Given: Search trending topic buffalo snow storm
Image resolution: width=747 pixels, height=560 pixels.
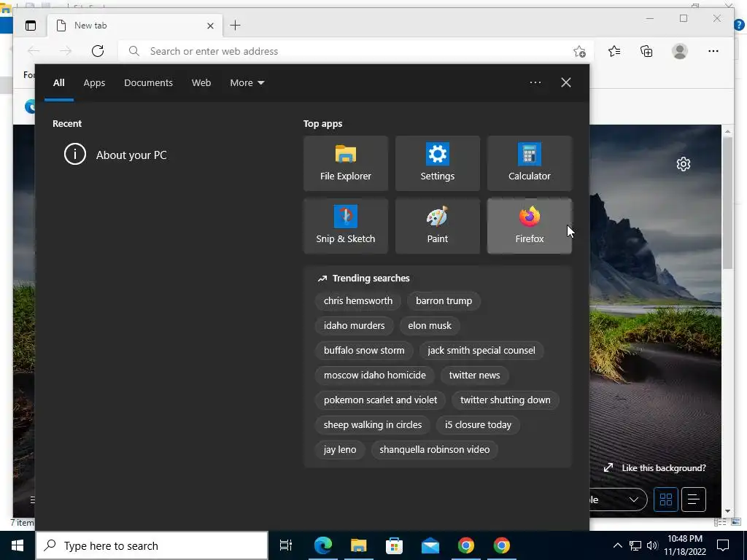Looking at the screenshot, I should coord(364,351).
